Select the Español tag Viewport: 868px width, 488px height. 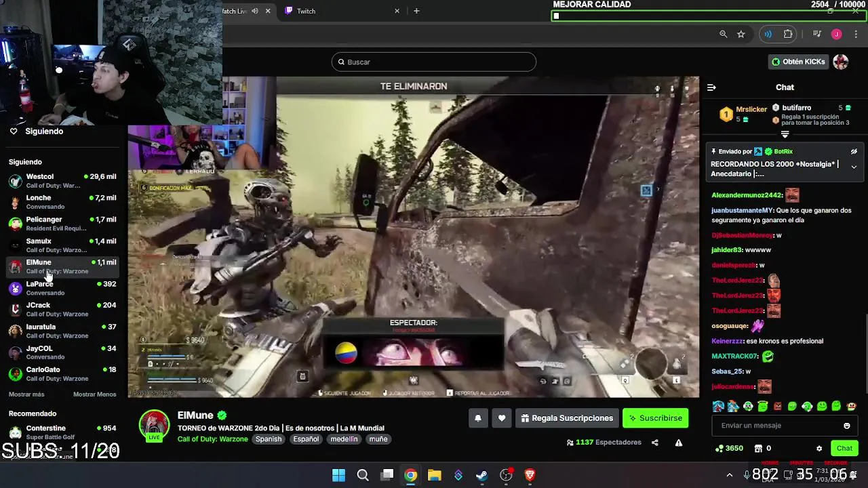click(306, 439)
